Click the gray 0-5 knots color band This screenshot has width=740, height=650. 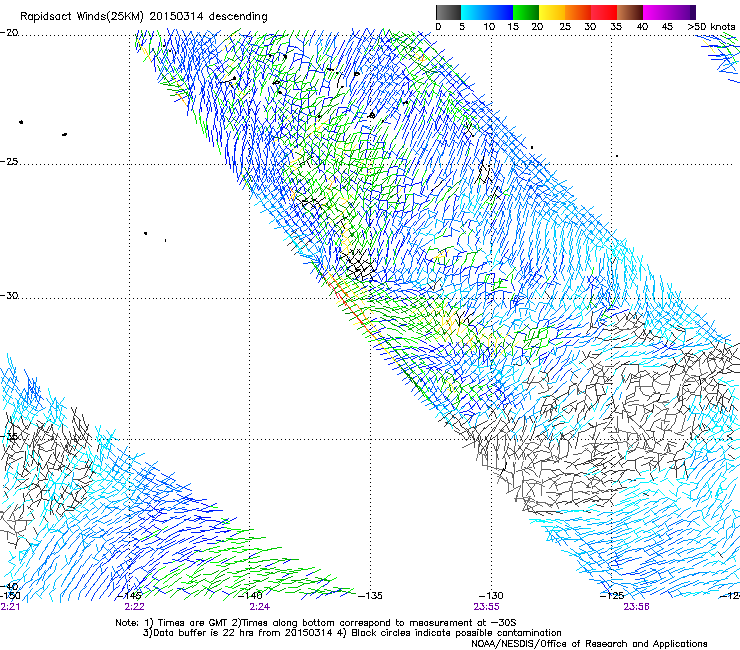pos(449,12)
